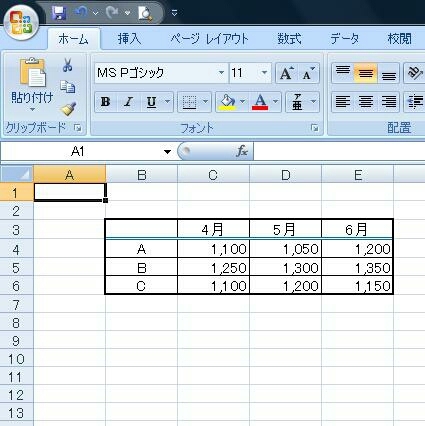Open font dialog launcher in フォント group

(314, 128)
